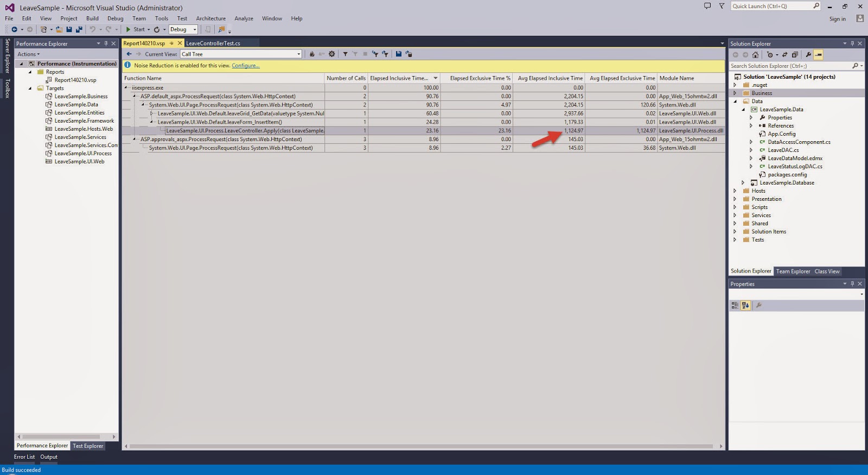Image resolution: width=868 pixels, height=475 pixels.
Task: Select the LeaveController.Apply row in the call tree
Action: 423,130
